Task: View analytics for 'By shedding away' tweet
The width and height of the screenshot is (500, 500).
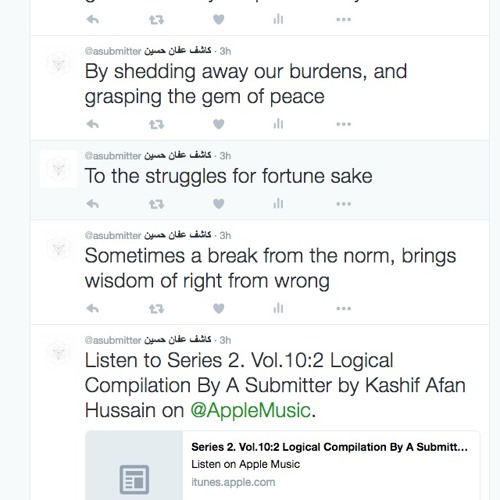Action: coord(278,124)
